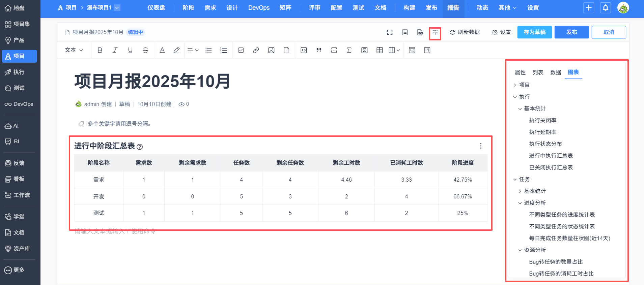Toggle italic formatting
This screenshot has width=644, height=285.
point(115,50)
